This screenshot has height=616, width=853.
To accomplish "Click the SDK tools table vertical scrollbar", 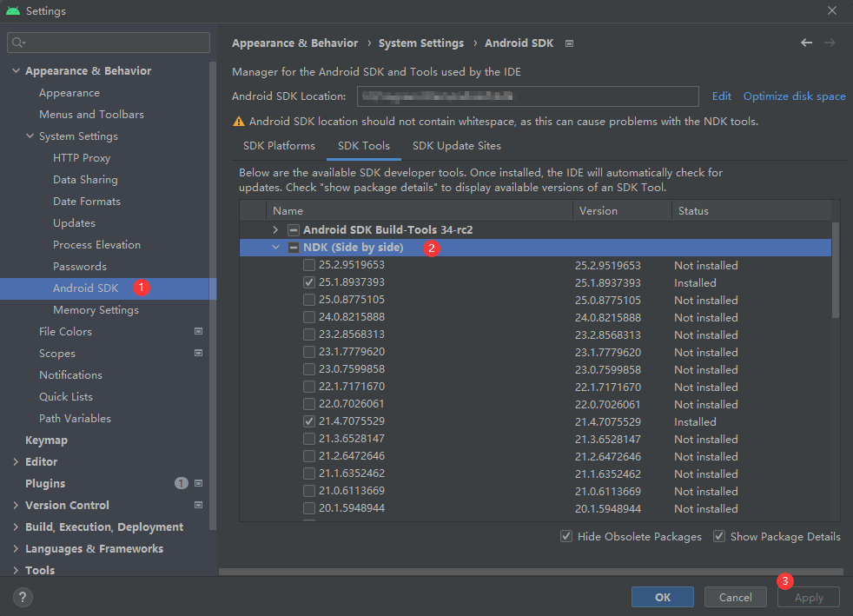I will pos(836,269).
